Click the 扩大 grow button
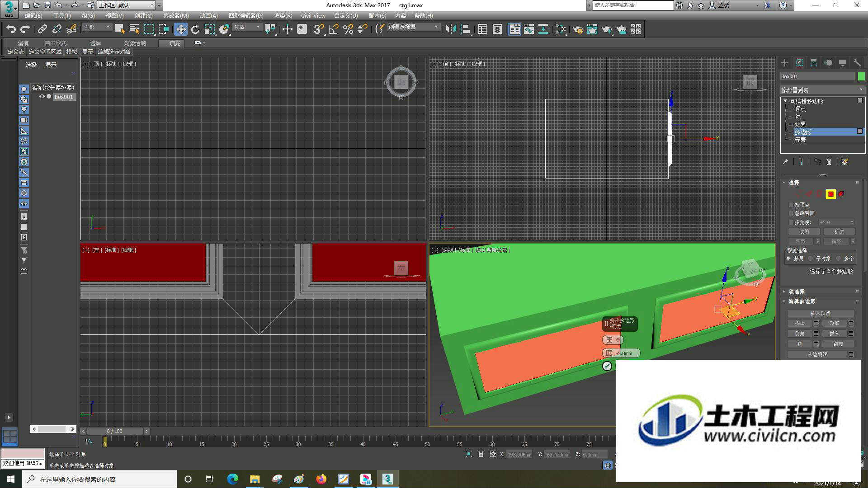This screenshot has height=489, width=868. (839, 231)
